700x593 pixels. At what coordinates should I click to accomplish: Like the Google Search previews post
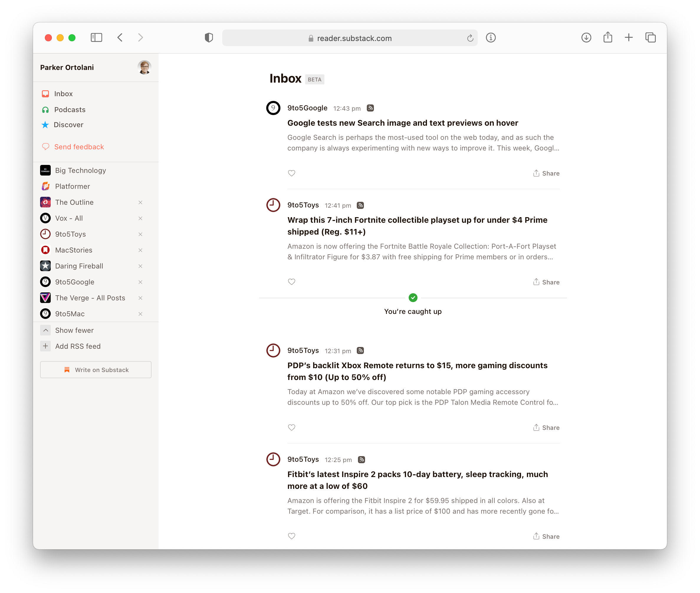291,173
